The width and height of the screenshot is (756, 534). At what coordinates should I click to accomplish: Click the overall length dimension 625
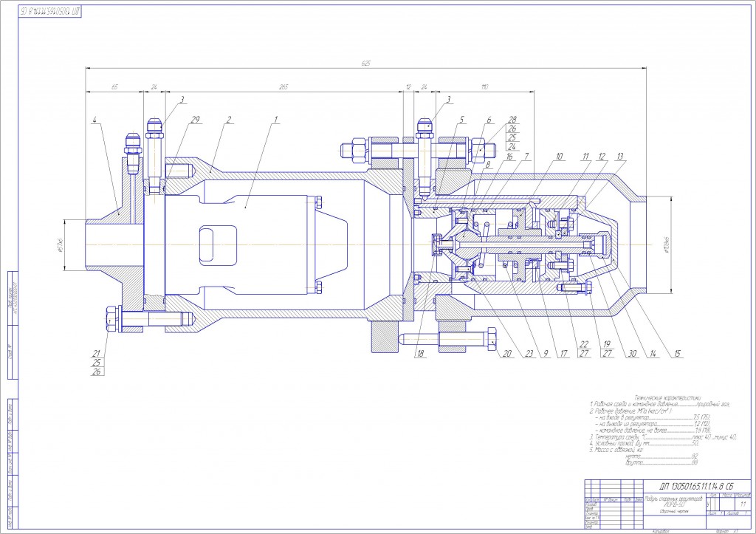point(366,64)
